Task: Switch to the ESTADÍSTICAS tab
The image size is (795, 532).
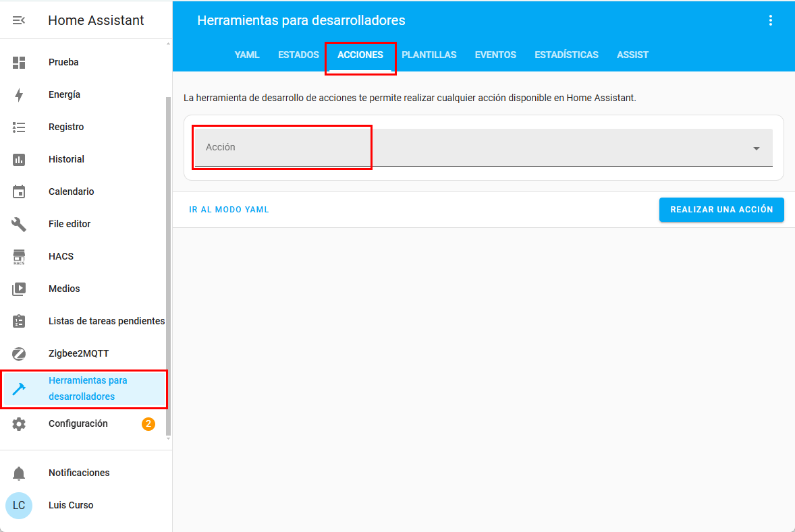Action: tap(566, 55)
